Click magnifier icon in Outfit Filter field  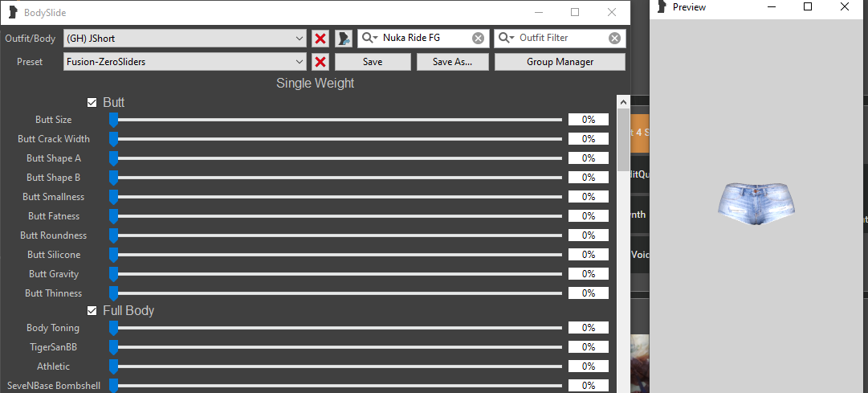tap(507, 38)
